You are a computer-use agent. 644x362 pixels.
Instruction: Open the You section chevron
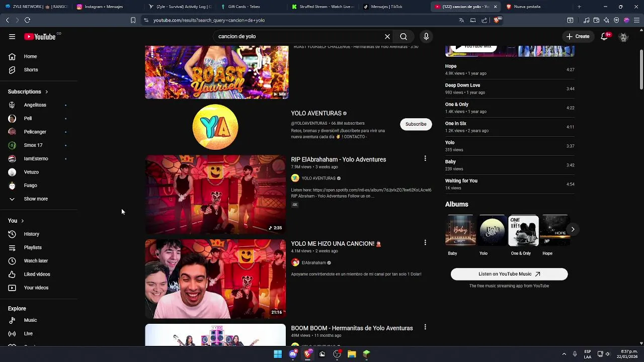coord(22,221)
